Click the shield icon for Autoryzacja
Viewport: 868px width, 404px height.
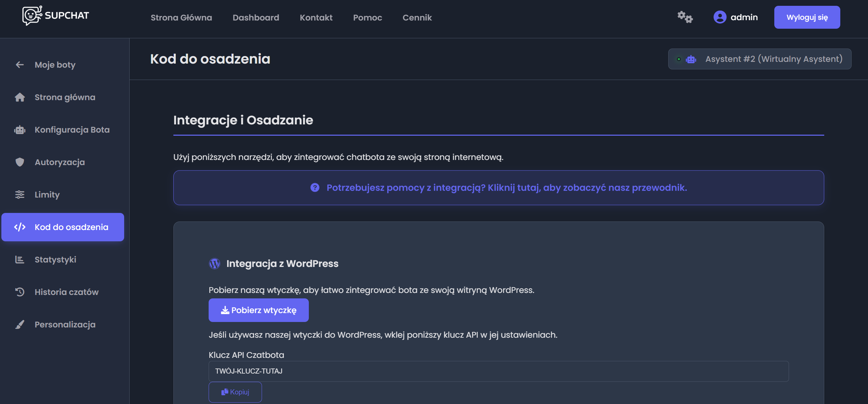(x=20, y=162)
